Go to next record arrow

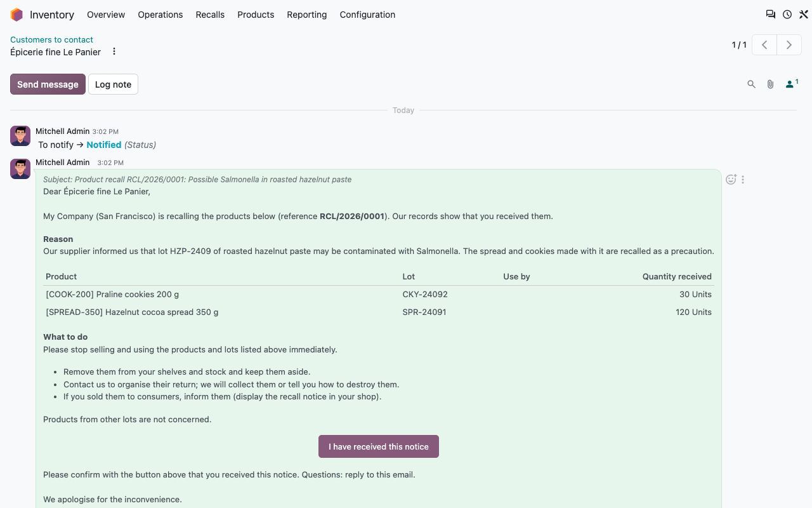789,45
